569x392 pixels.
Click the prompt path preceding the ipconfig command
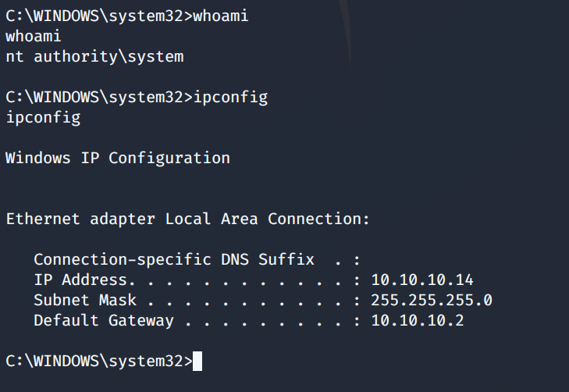94,97
